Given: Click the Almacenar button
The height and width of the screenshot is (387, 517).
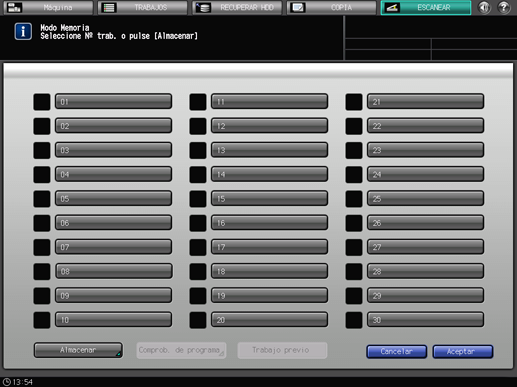Looking at the screenshot, I should [78, 350].
